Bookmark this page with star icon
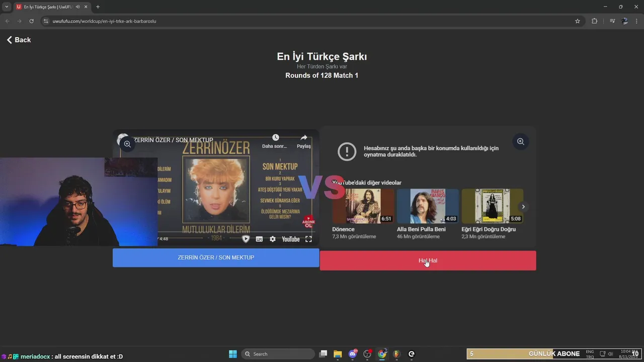Image resolution: width=644 pixels, height=362 pixels. 578,21
